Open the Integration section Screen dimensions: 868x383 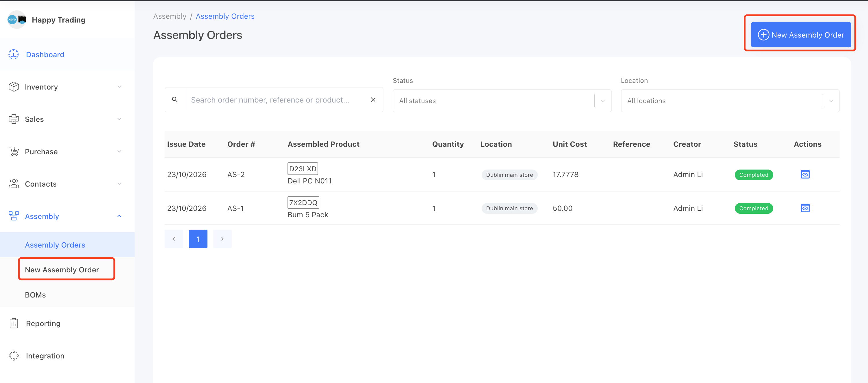tap(45, 356)
